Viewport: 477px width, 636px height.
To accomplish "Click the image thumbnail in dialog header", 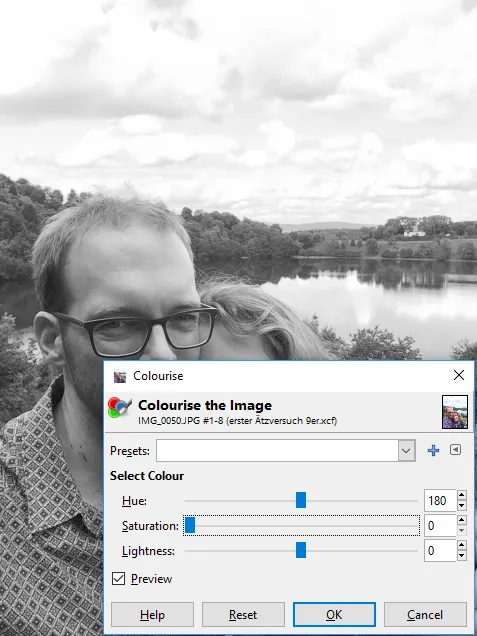I will click(x=455, y=412).
